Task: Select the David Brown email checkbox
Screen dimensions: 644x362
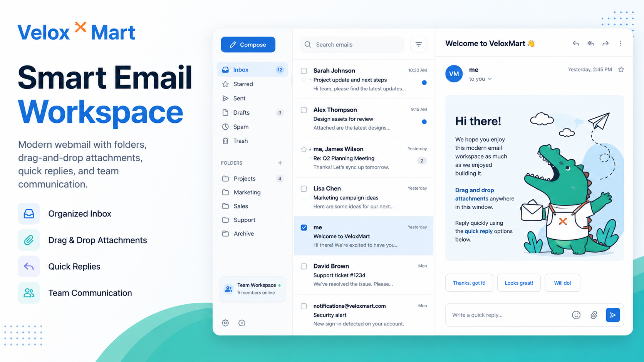Action: pyautogui.click(x=304, y=266)
